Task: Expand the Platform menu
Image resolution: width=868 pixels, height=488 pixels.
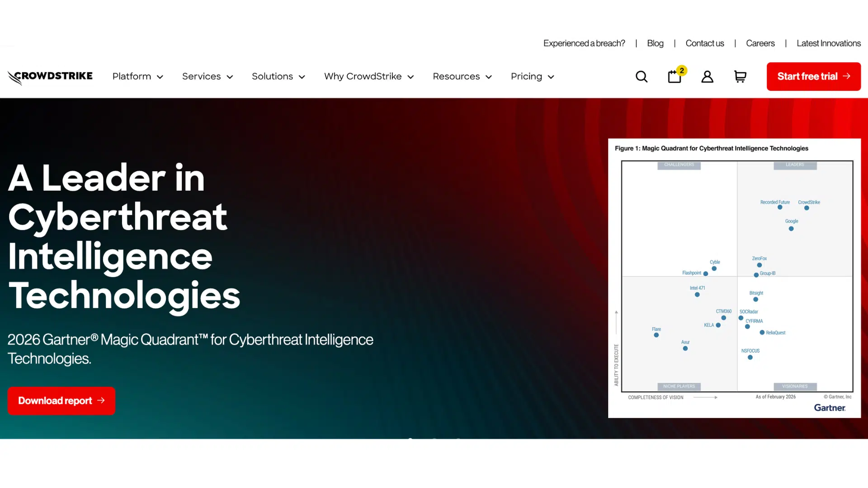Action: click(138, 76)
